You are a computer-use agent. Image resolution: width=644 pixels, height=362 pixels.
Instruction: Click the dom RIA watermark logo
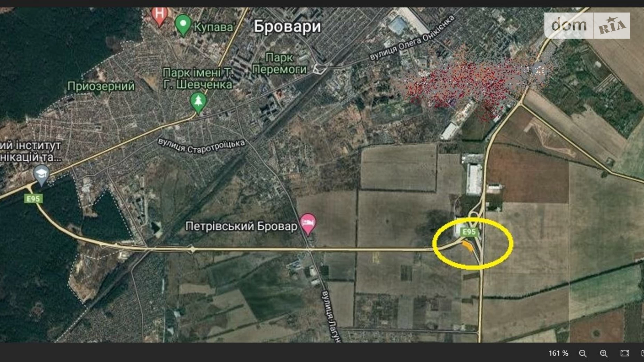587,25
